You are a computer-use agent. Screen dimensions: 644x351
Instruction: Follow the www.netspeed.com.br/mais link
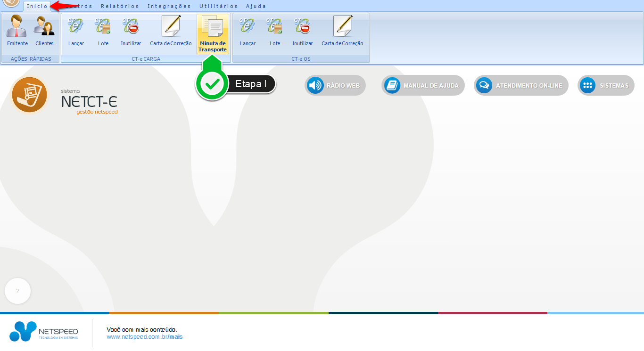pos(144,337)
